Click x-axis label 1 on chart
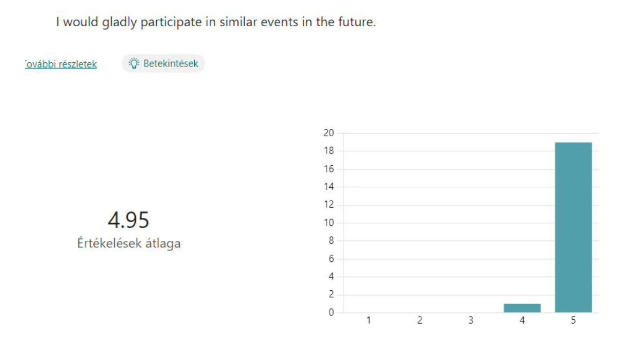The image size is (644, 338). [x=369, y=320]
